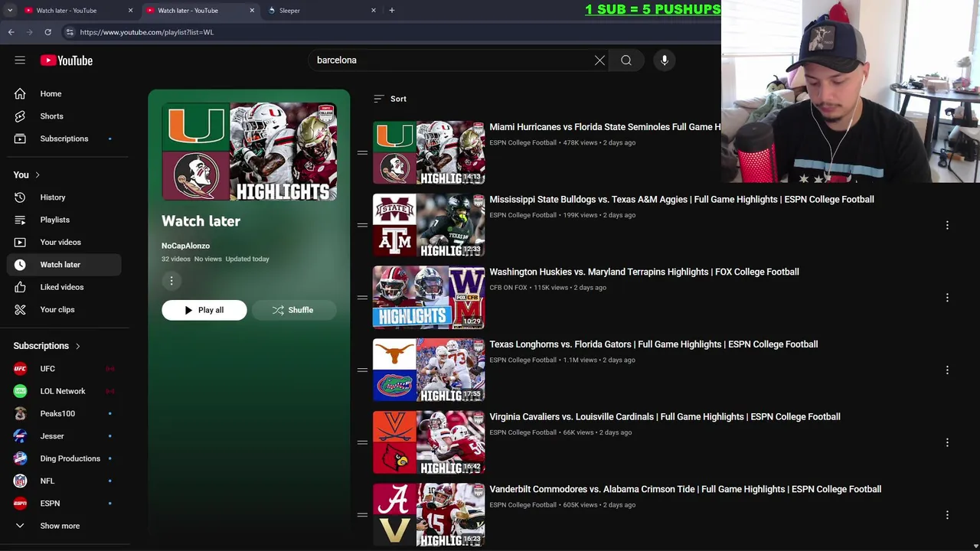This screenshot has height=551, width=980.
Task: Open the YouTube hamburger guide menu
Action: pyautogui.click(x=20, y=60)
